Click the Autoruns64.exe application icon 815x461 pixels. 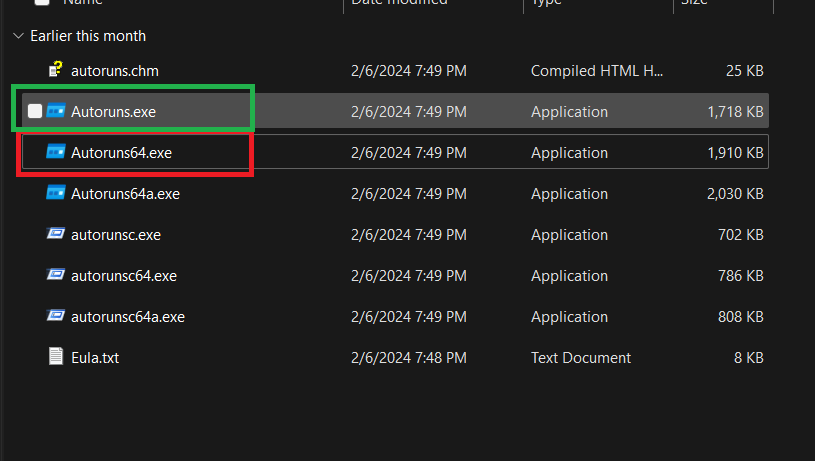pos(56,152)
